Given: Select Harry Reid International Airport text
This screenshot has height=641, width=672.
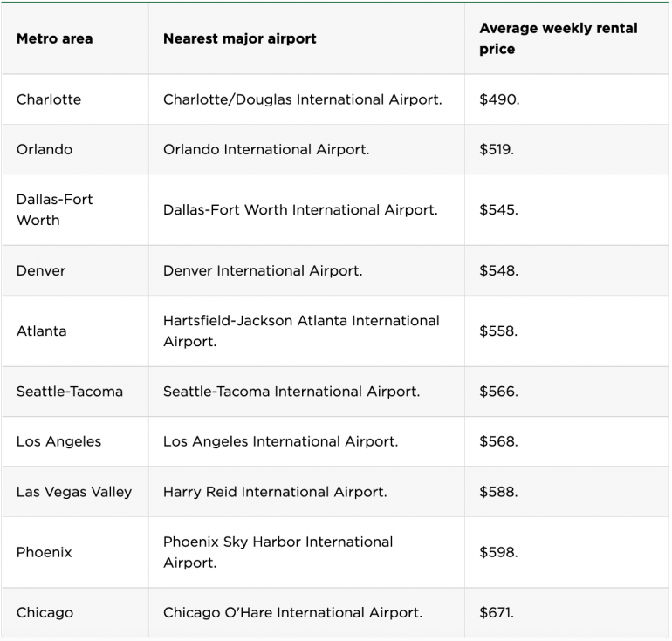Looking at the screenshot, I should [275, 492].
